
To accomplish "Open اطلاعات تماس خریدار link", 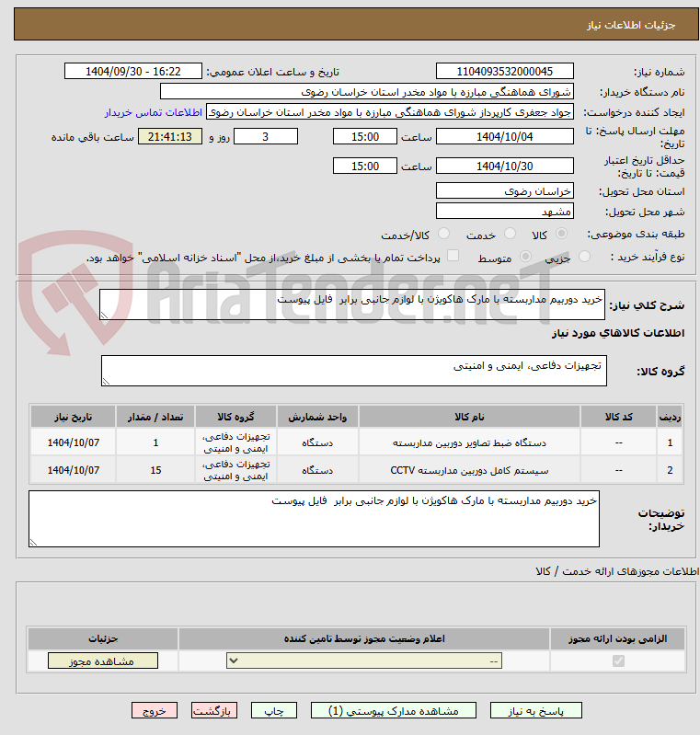I will 154,112.
